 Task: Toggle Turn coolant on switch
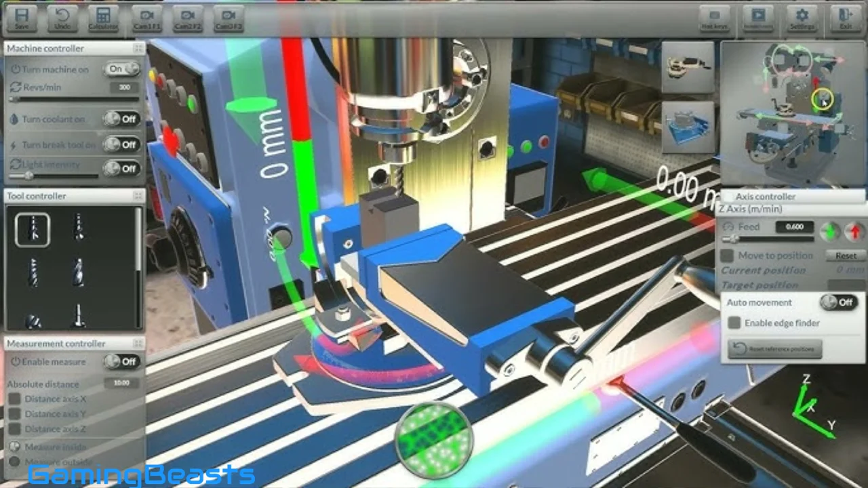(122, 119)
